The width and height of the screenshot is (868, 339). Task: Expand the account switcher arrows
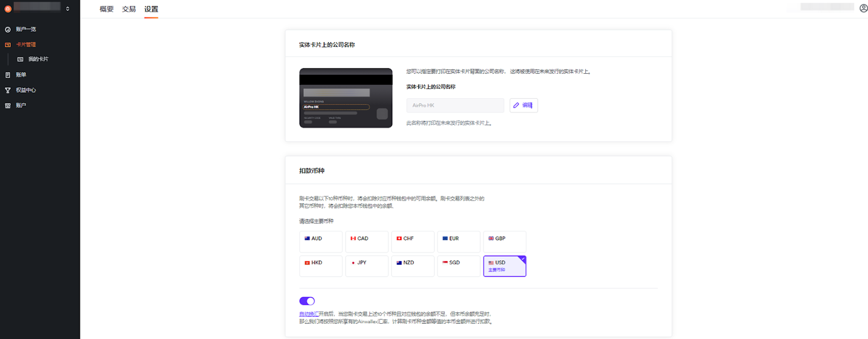tap(68, 9)
